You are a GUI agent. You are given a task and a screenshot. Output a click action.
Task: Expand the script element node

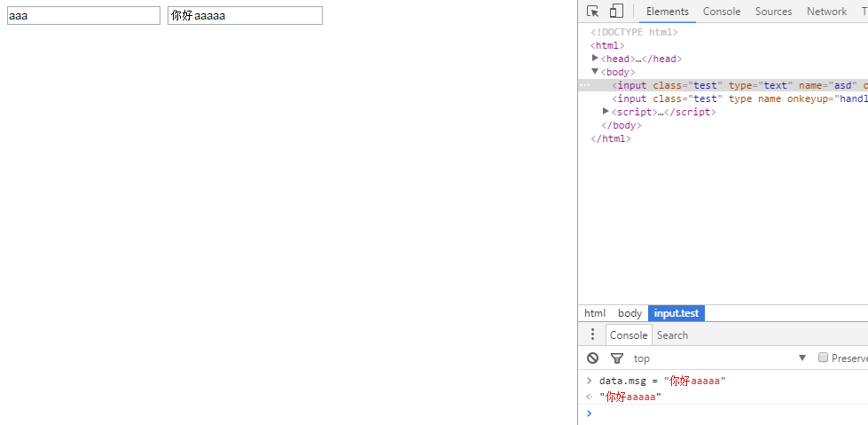(x=606, y=112)
